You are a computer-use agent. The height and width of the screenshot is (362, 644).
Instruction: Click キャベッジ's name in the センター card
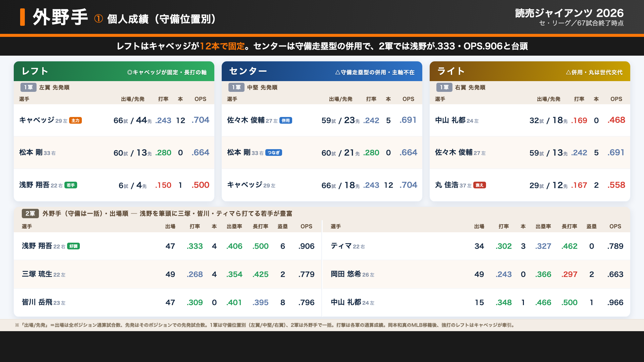click(245, 185)
